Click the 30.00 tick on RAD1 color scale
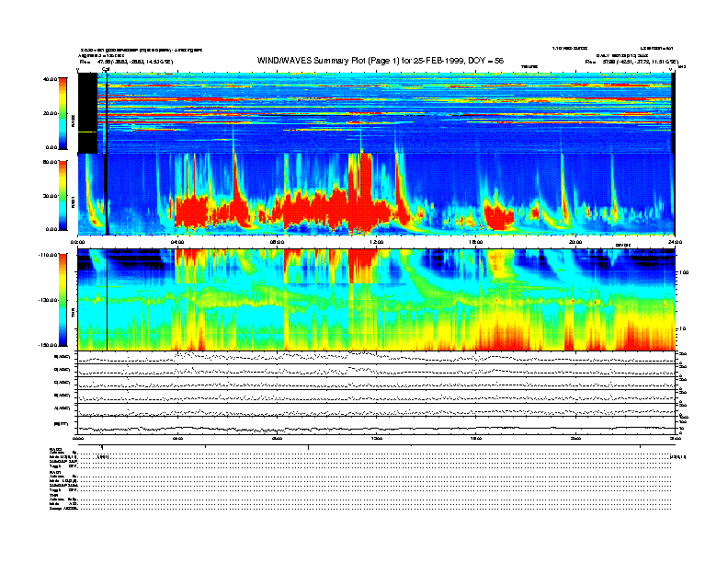The image size is (728, 563). (x=50, y=196)
